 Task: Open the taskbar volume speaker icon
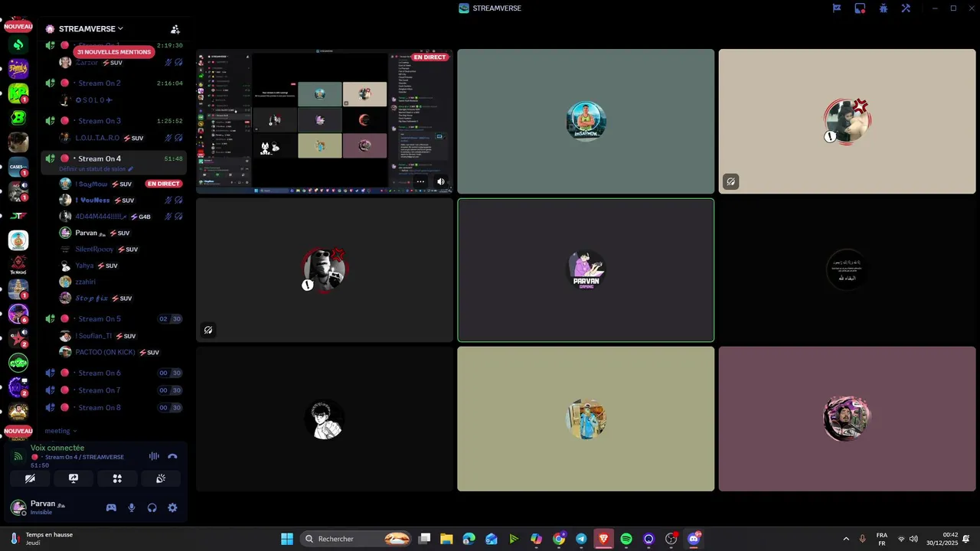[x=913, y=539]
